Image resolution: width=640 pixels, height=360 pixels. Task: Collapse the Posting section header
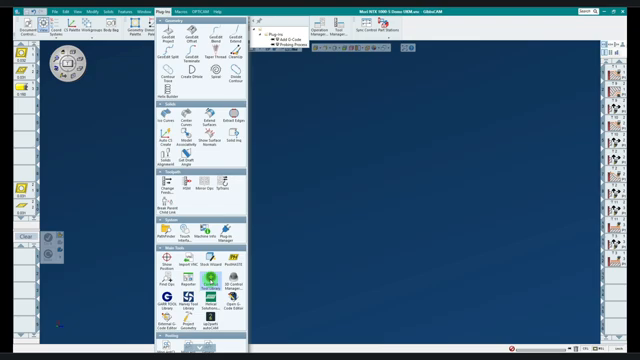coord(201,336)
